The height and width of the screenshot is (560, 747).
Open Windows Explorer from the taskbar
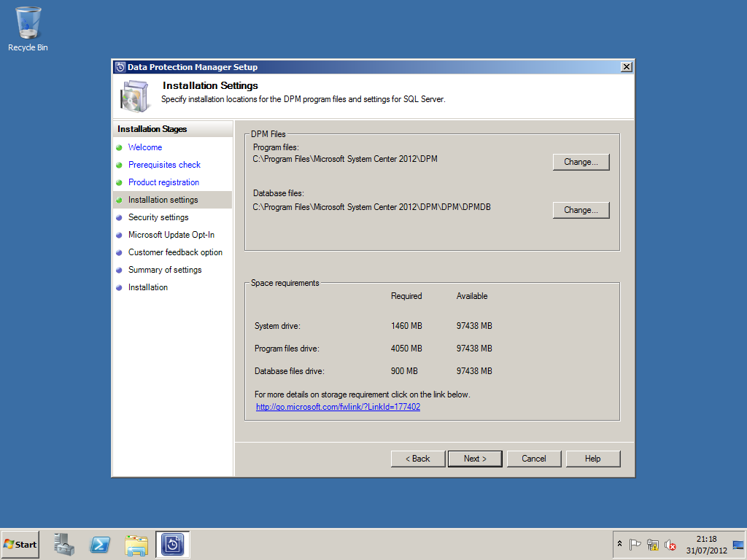coord(136,545)
